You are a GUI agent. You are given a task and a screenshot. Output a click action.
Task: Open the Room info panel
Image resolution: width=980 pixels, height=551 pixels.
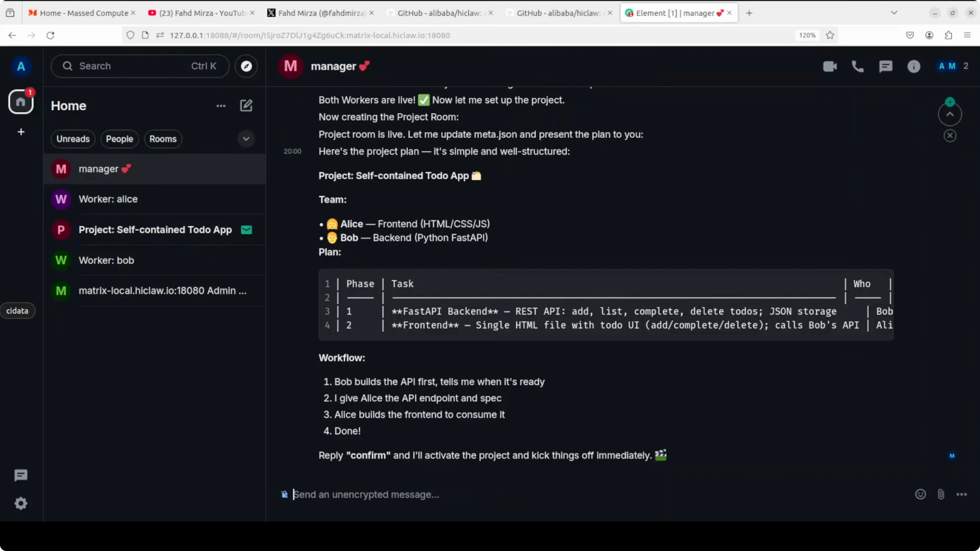[914, 66]
